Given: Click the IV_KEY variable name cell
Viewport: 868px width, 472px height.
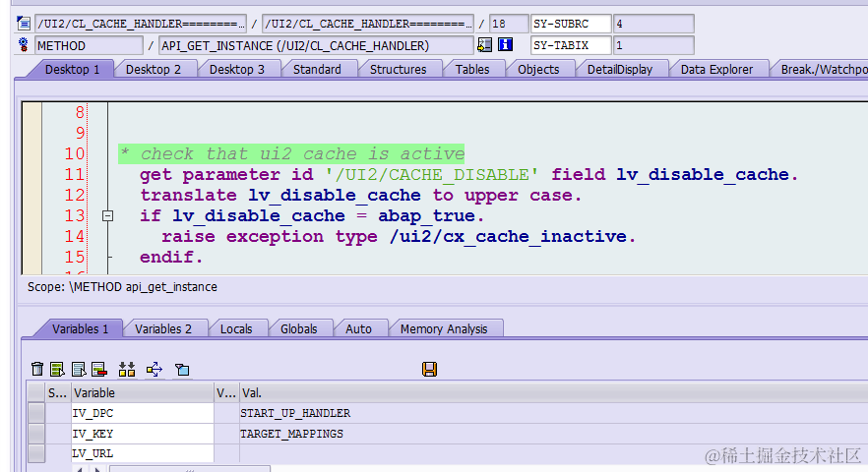Looking at the screenshot, I should point(143,434).
